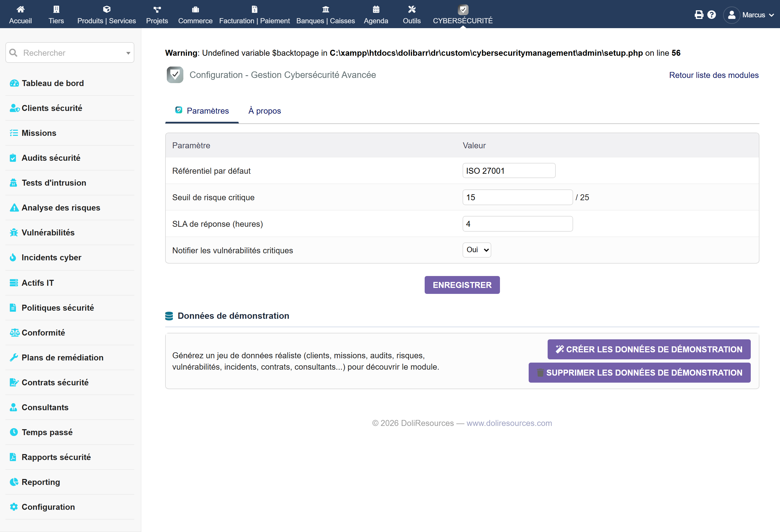Click the Conformité balance scale icon

[x=15, y=332]
